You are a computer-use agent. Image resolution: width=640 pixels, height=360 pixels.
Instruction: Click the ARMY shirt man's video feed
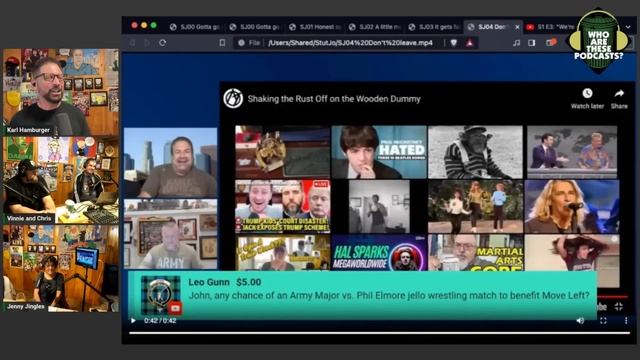(171, 234)
